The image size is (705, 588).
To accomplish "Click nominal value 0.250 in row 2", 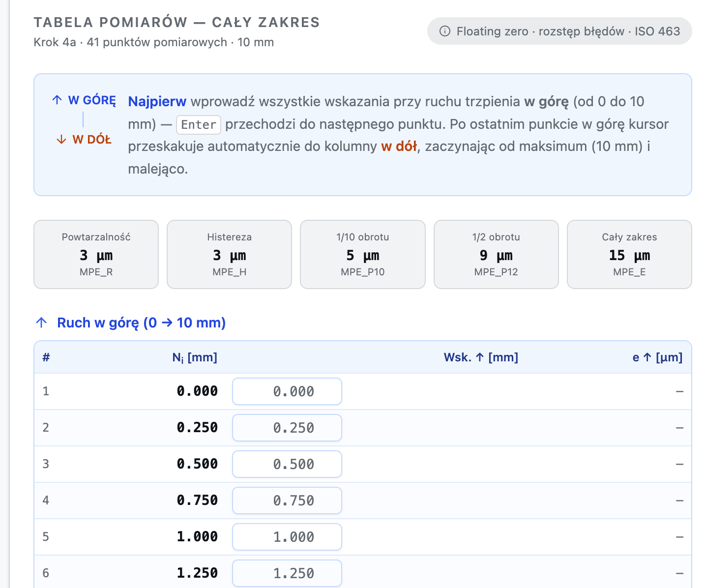I will point(197,428).
